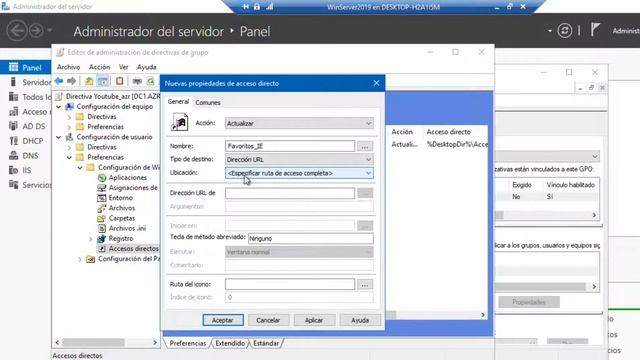The image size is (640, 360).
Task: Select the Aplicaciones preference node icon
Action: 102,178
